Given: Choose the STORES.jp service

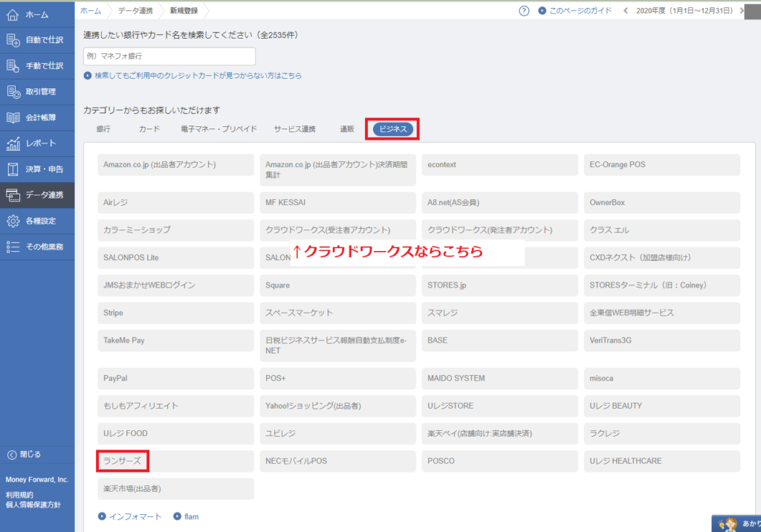Looking at the screenshot, I should tap(500, 285).
